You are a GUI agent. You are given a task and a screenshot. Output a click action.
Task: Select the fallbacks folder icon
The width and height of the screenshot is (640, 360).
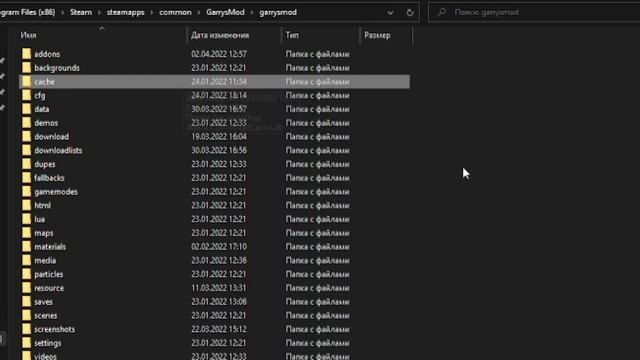[x=27, y=178]
